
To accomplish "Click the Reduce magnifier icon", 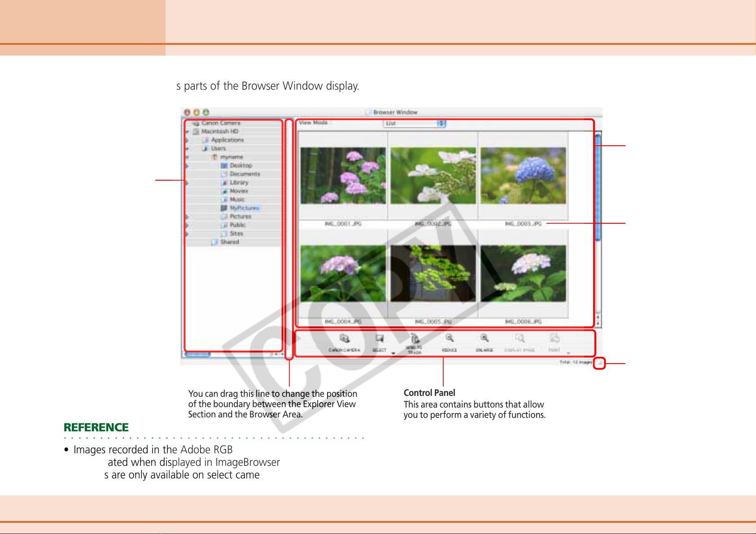I will pyautogui.click(x=449, y=338).
